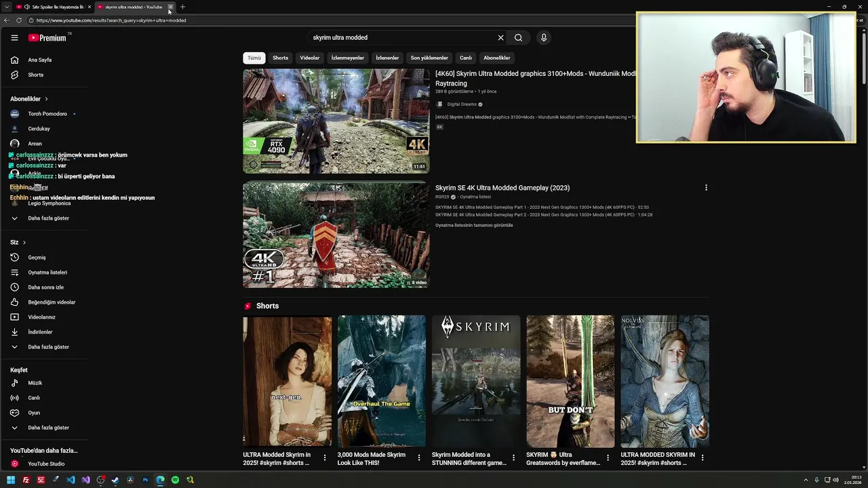Open the 'BUT DON'T' short thumbnail
The width and height of the screenshot is (868, 488).
coord(570,381)
